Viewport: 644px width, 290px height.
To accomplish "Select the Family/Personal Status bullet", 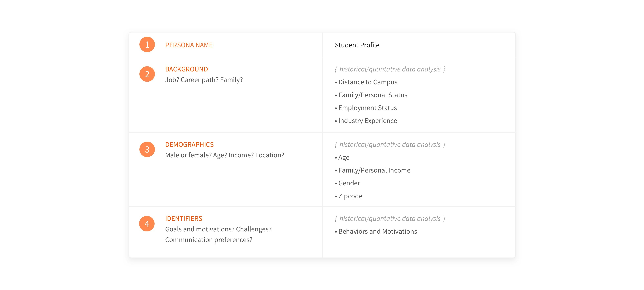I will pos(373,95).
